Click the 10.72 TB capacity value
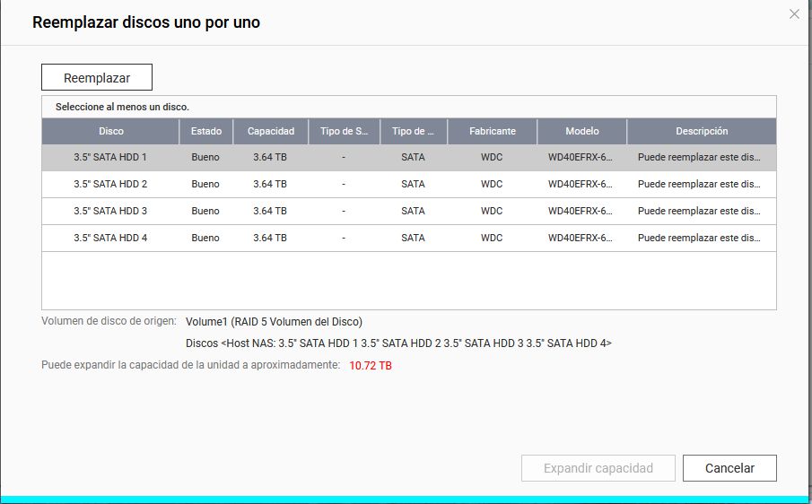The image size is (812, 504). tap(371, 366)
